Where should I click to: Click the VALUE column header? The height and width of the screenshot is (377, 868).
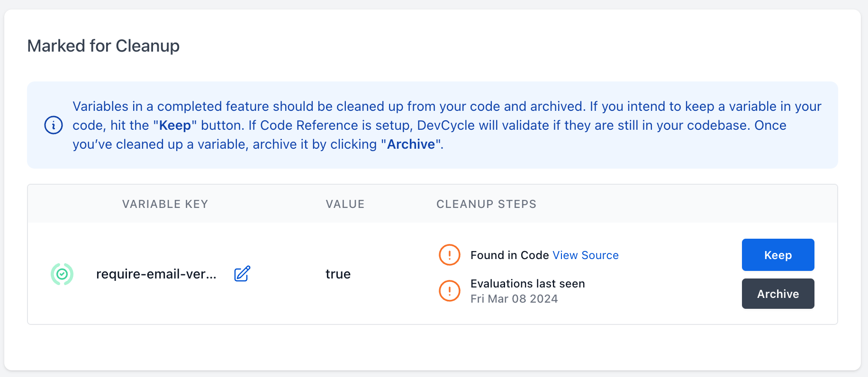click(x=345, y=204)
